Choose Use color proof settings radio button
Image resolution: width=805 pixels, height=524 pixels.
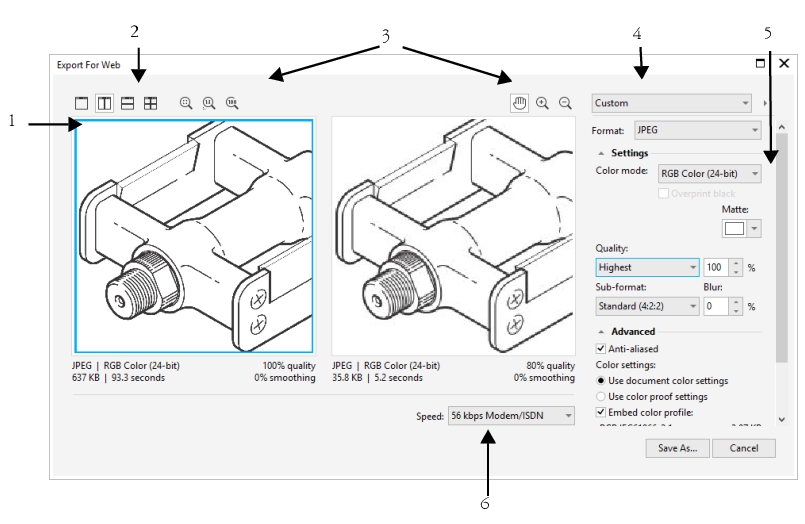coord(600,396)
